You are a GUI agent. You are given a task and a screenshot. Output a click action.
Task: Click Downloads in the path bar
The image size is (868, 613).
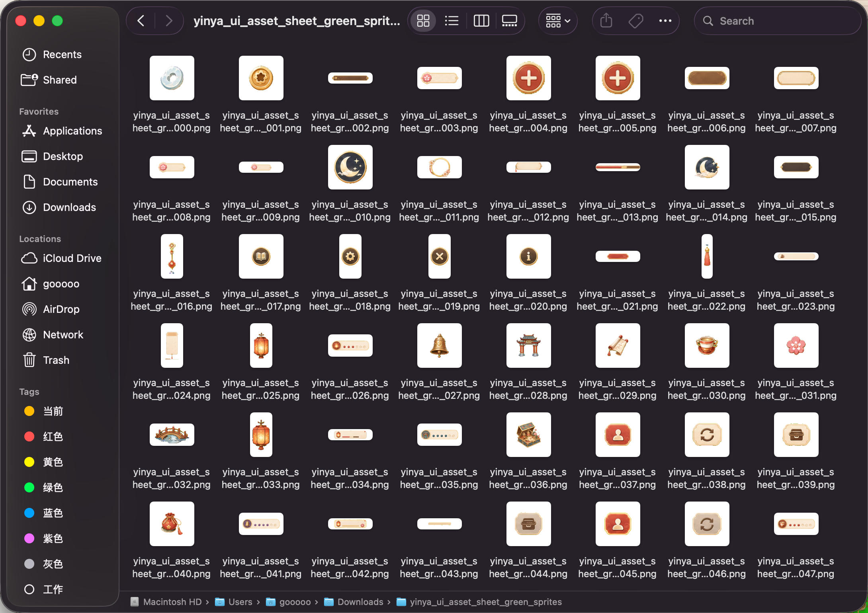click(354, 602)
